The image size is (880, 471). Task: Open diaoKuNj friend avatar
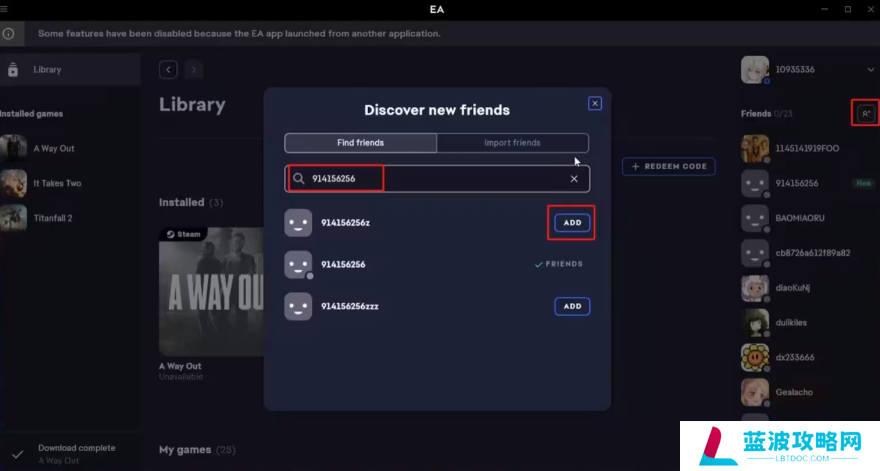tap(755, 288)
